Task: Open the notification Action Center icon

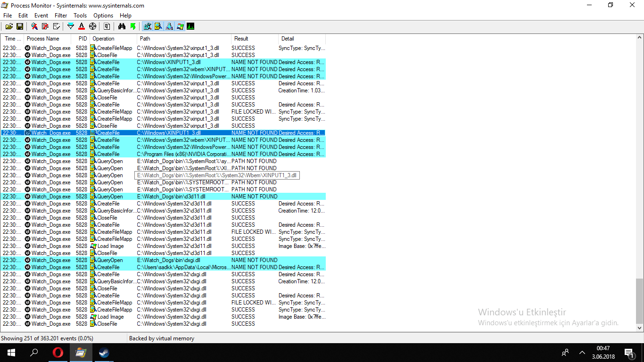Action: (629, 353)
